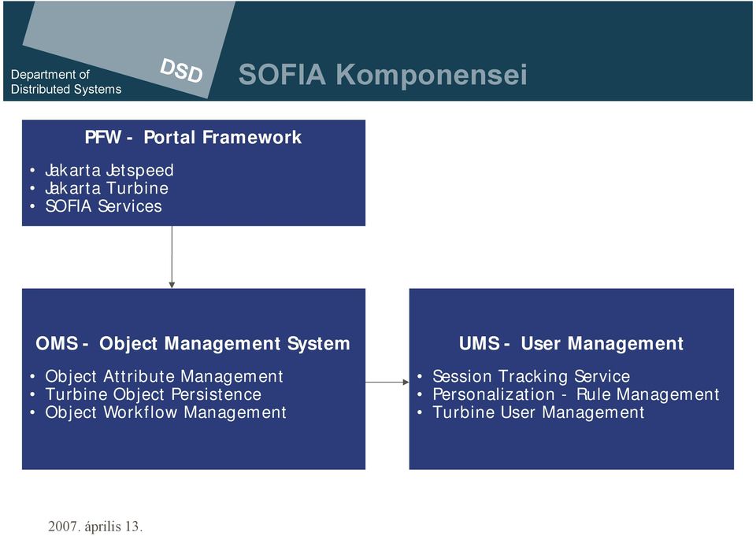
Task: Click 'Object Workflow Management' bullet
Action: [x=166, y=412]
